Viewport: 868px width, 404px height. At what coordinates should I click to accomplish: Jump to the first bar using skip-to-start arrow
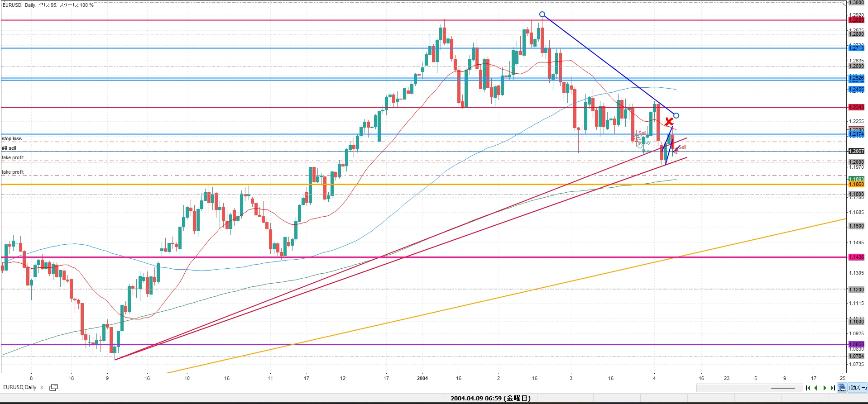[808, 388]
